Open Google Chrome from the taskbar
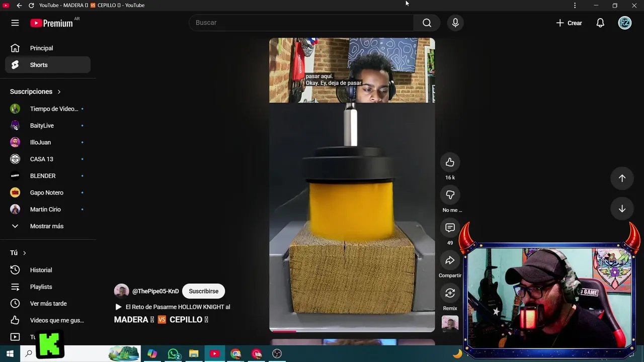This screenshot has width=644, height=362. [x=235, y=354]
